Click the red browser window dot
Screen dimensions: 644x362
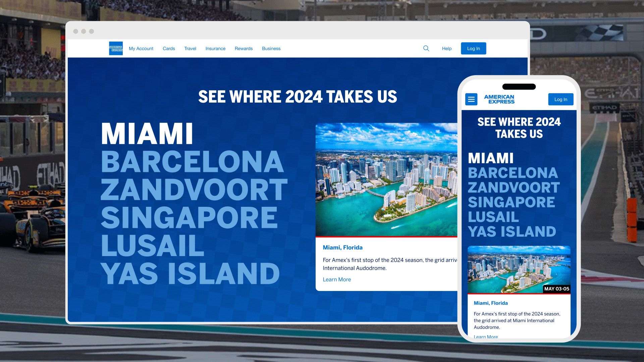(75, 31)
